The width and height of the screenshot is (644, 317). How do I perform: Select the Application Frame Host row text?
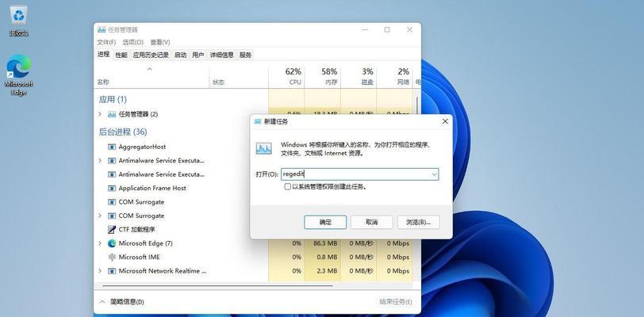pyautogui.click(x=152, y=188)
